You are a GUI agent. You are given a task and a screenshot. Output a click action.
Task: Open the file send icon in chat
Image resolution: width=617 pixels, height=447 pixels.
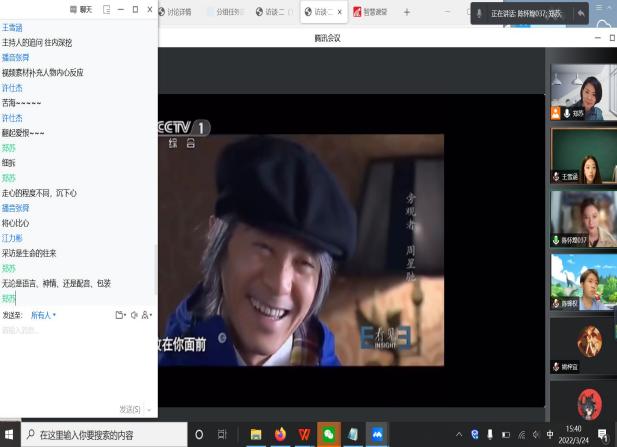pos(120,315)
